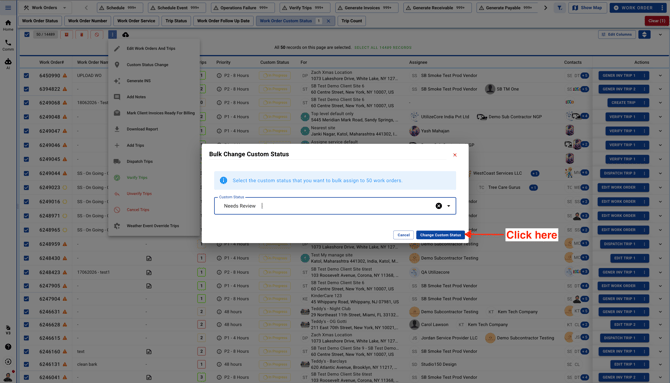670x383 pixels.
Task: Choose Download Report menu item
Action: pyautogui.click(x=154, y=129)
